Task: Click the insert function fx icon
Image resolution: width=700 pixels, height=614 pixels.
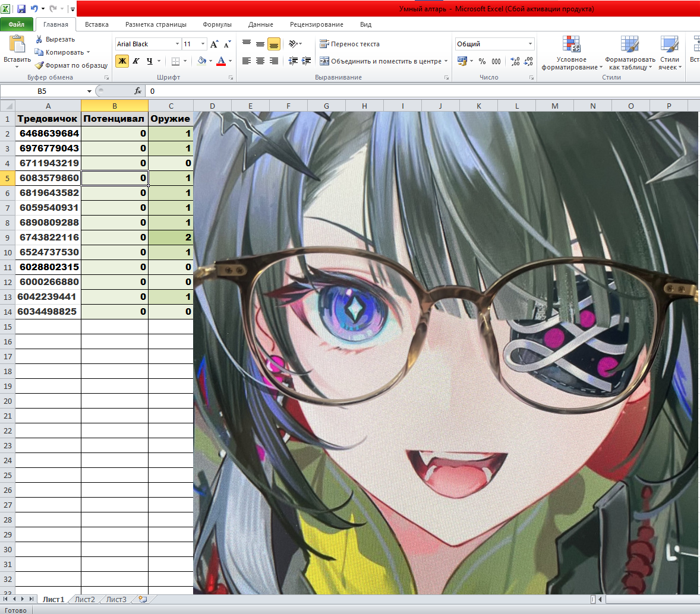Action: coord(138,91)
